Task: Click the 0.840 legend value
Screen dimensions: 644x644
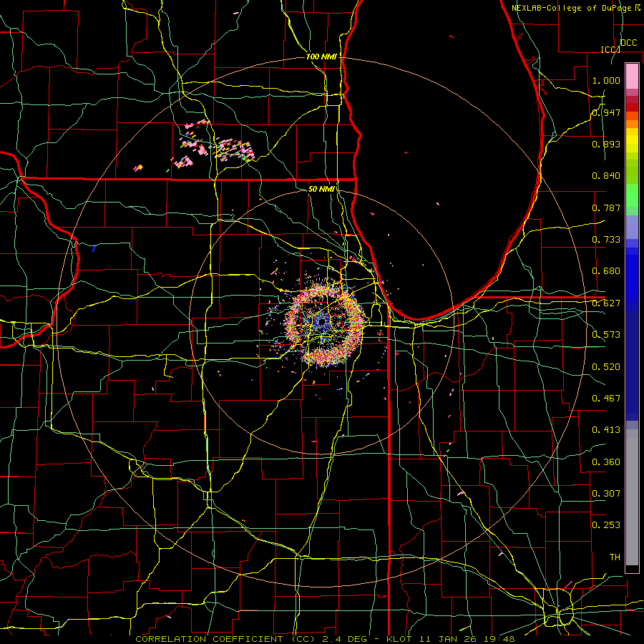Action: (606, 176)
